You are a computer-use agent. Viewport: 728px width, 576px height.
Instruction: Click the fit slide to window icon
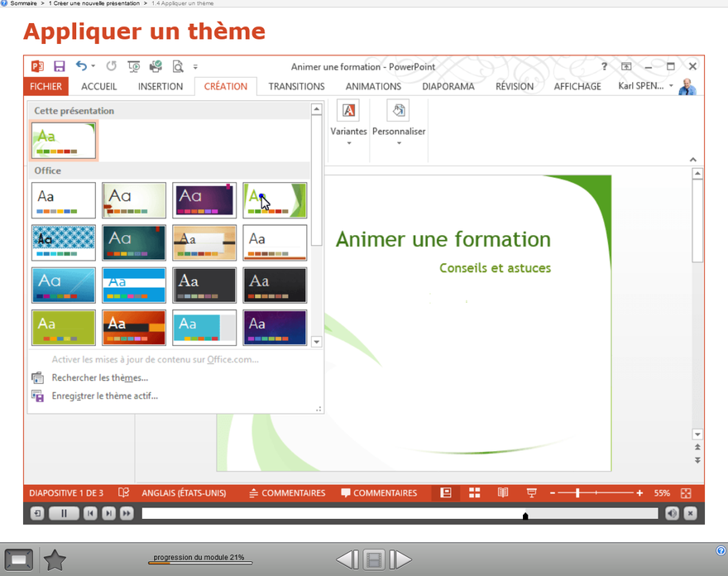(x=687, y=492)
